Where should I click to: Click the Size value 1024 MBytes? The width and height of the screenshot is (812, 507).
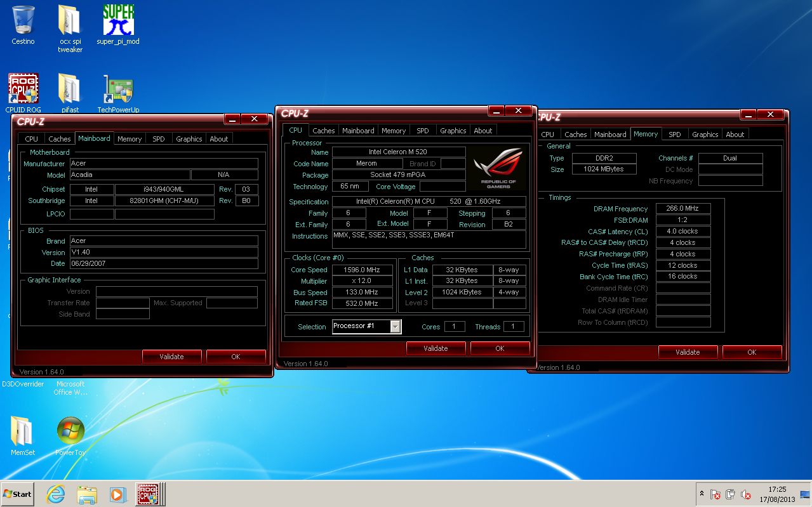pyautogui.click(x=603, y=169)
